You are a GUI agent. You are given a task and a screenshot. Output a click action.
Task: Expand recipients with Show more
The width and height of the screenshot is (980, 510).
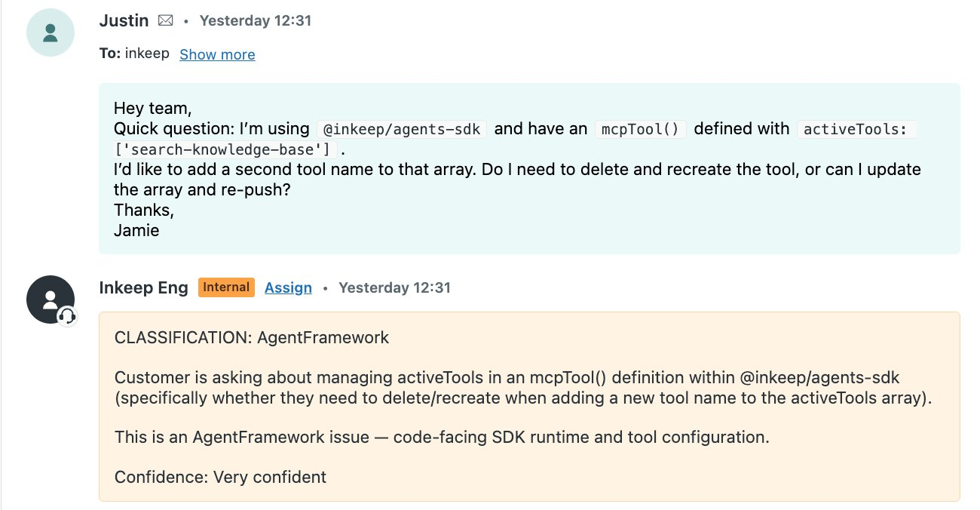tap(217, 54)
